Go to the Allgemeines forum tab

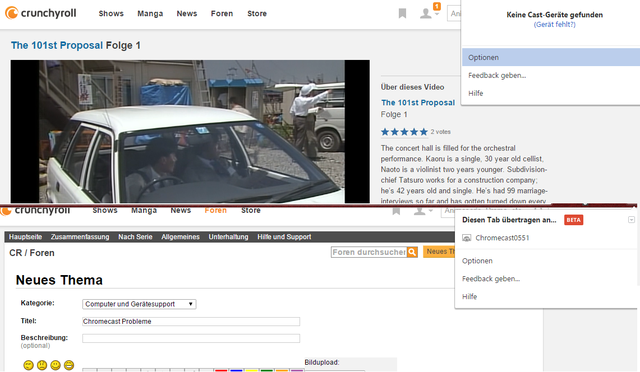coord(180,237)
